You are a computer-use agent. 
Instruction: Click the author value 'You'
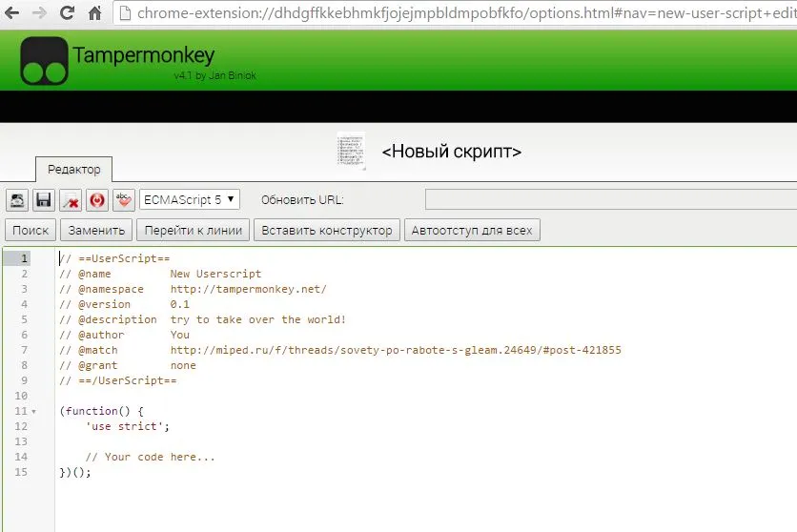tap(180, 335)
